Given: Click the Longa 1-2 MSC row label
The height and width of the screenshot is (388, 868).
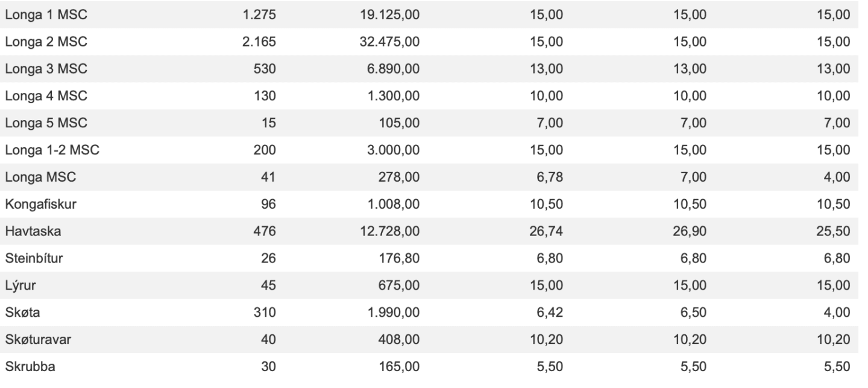Looking at the screenshot, I should pyautogui.click(x=52, y=151).
